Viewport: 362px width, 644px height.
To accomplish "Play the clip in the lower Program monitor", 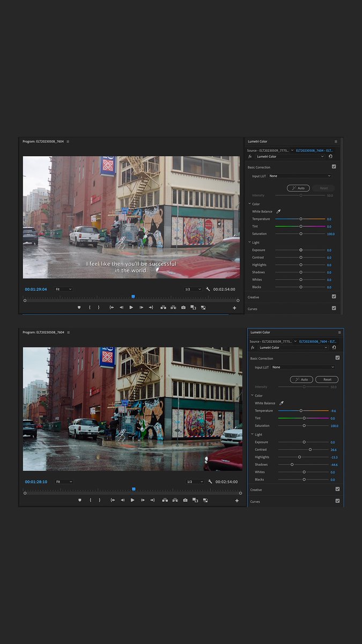I will 132,500.
